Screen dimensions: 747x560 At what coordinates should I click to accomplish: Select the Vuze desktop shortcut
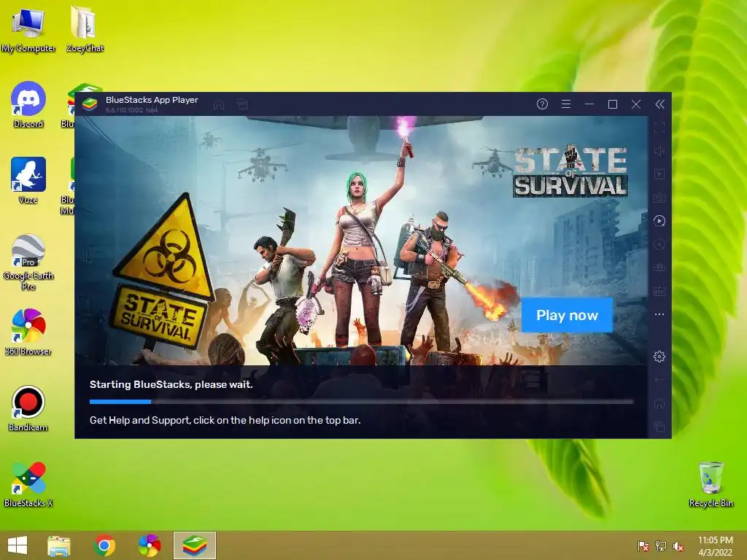[28, 181]
